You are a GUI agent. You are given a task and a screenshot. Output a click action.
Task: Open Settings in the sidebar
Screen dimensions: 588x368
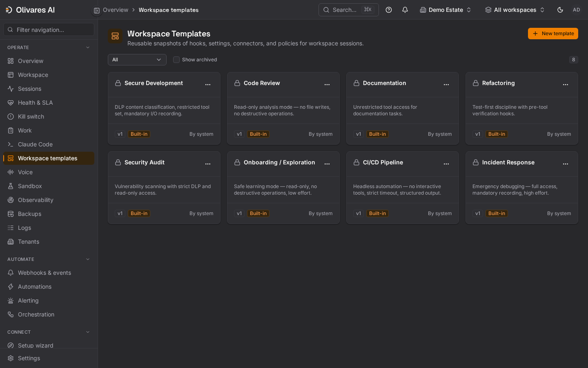(49, 358)
